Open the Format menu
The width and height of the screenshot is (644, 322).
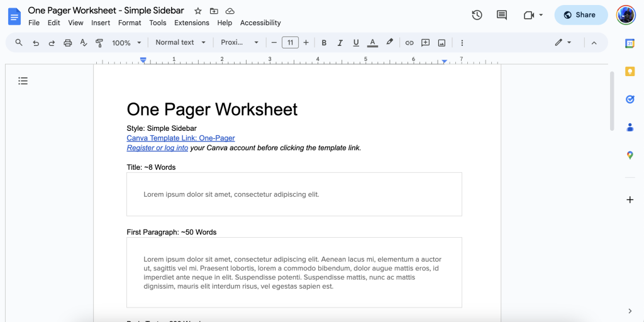(130, 23)
